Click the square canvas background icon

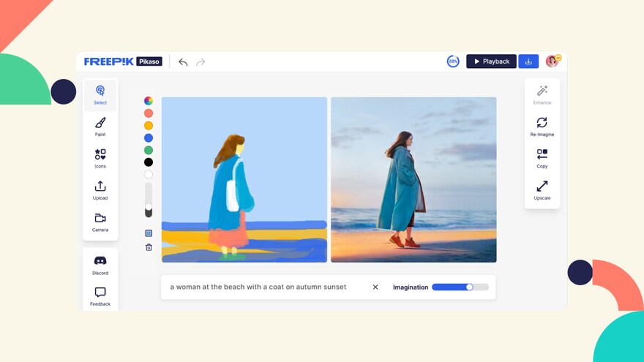149,233
